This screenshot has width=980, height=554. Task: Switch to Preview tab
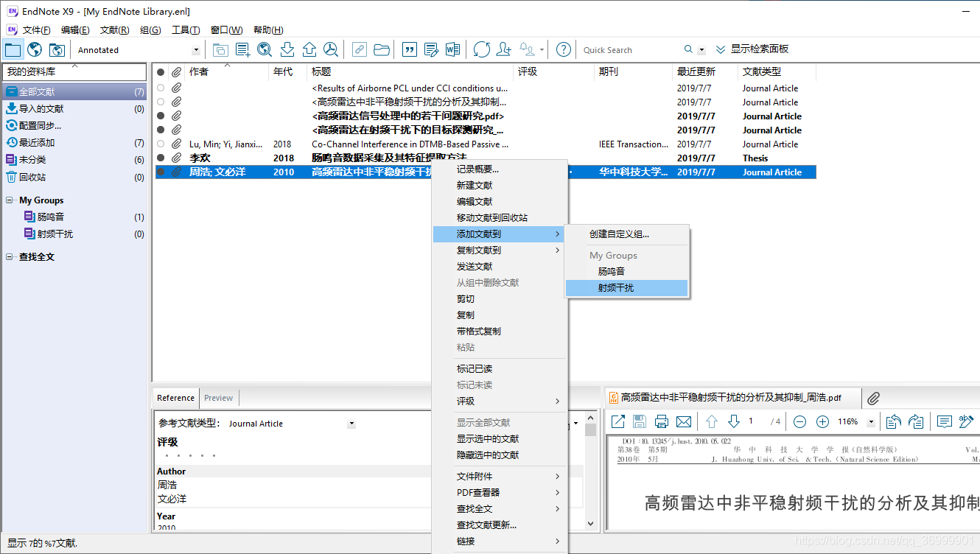pos(219,398)
